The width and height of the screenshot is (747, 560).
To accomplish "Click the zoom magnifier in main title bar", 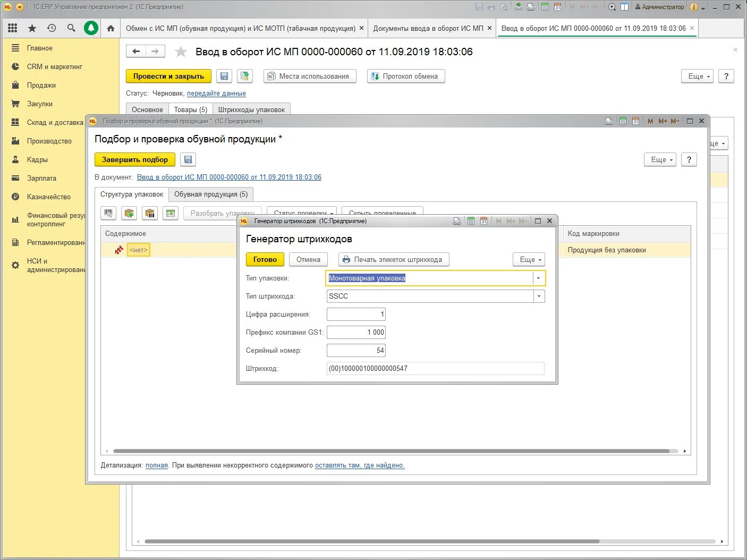I will (x=612, y=7).
